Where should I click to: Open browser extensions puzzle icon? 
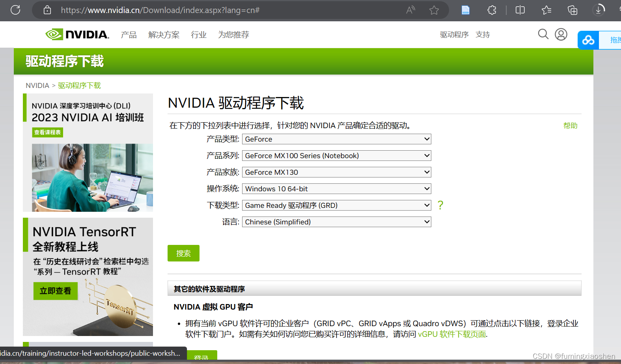[492, 10]
